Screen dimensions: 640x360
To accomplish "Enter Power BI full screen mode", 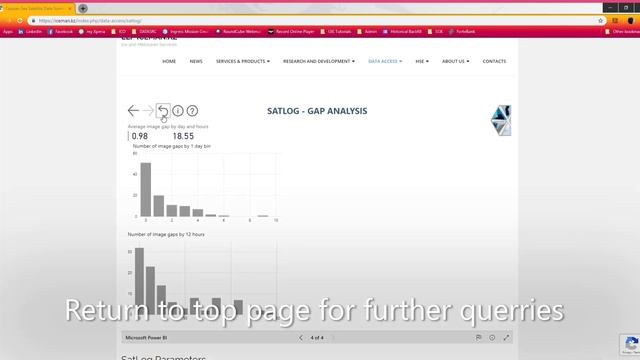I will click(x=506, y=338).
